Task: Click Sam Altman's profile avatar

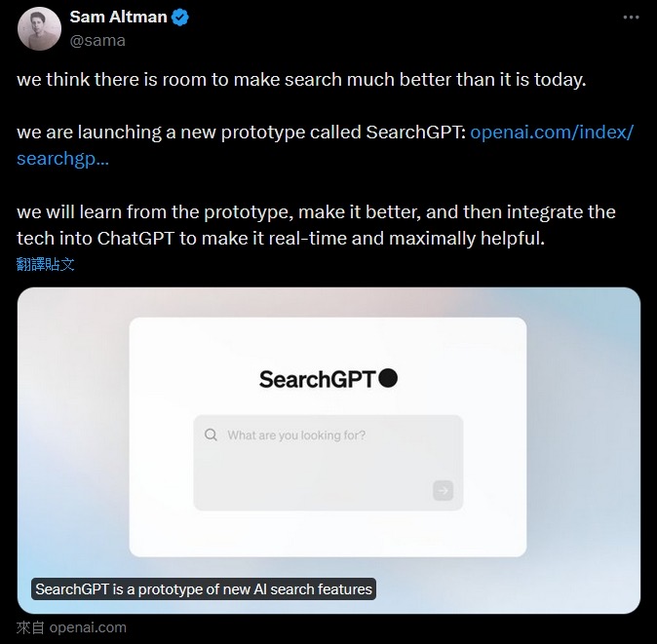Action: coord(39,28)
